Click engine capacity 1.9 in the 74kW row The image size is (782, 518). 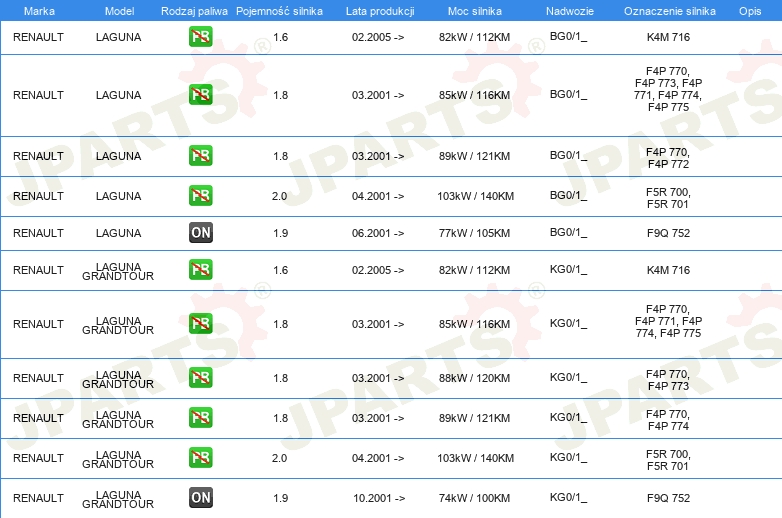point(280,498)
